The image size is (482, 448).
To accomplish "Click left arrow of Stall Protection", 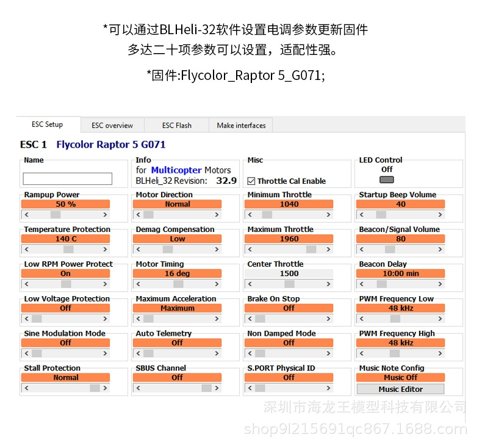I will click(x=27, y=388).
